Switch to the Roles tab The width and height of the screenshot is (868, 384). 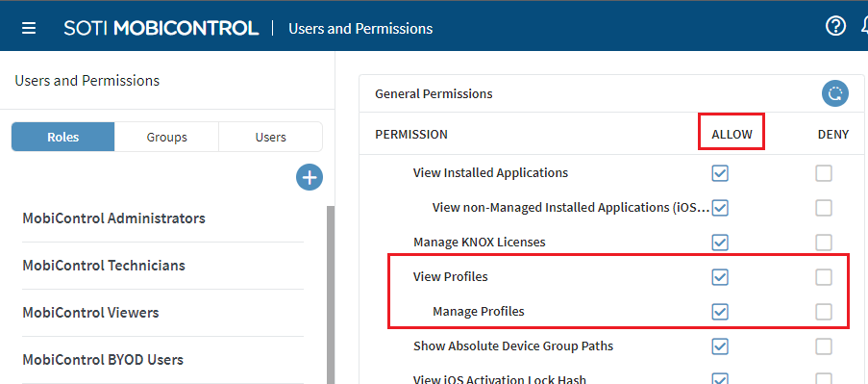[63, 137]
